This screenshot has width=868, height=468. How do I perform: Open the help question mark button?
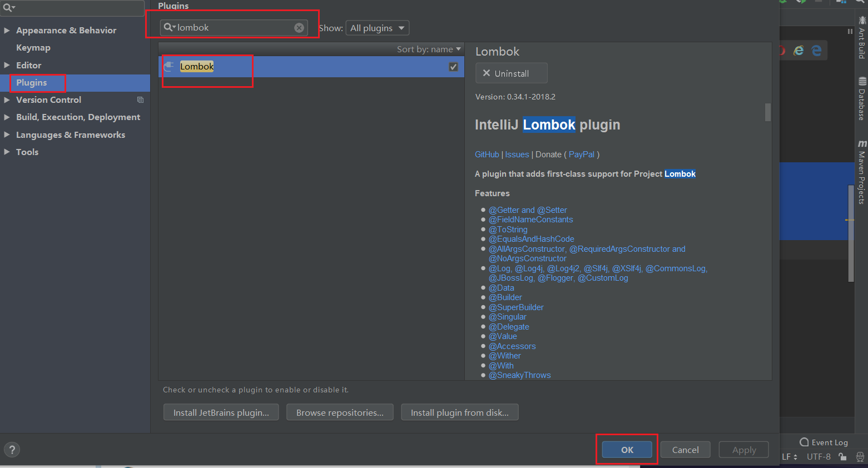(12, 450)
